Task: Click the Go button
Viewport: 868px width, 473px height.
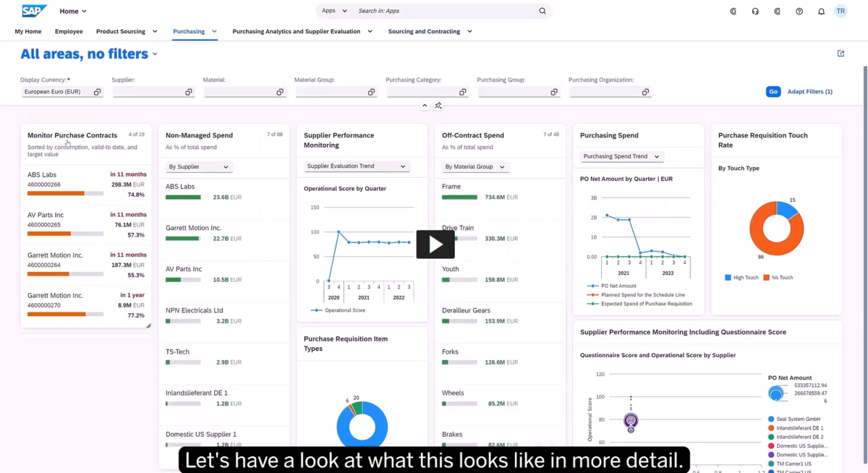Action: pyautogui.click(x=773, y=92)
